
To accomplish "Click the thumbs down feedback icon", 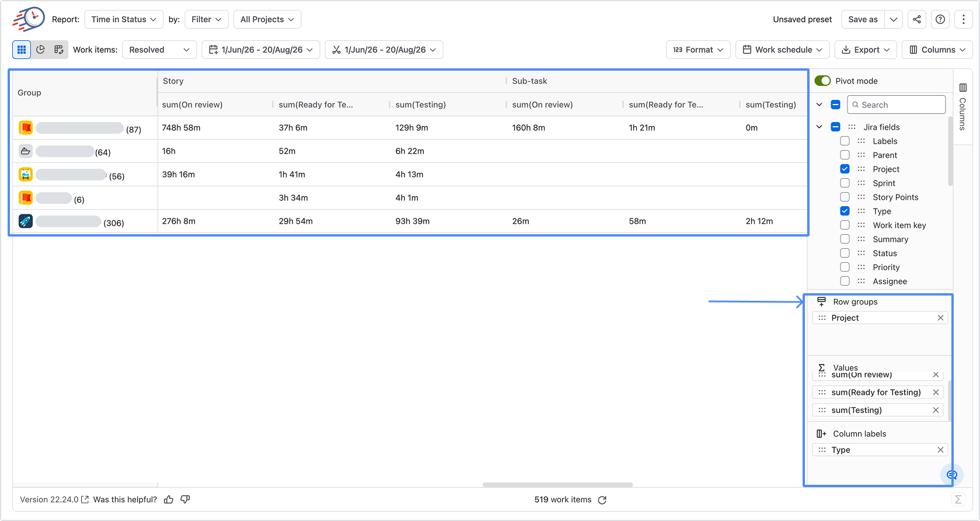I will [x=185, y=499].
